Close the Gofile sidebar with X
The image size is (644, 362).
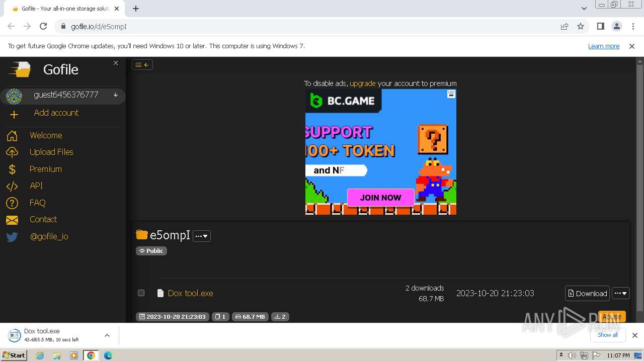pos(116,63)
